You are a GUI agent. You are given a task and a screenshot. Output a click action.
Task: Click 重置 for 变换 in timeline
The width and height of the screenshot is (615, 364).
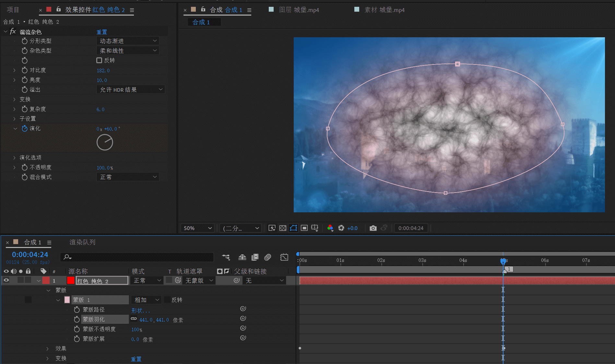click(136, 359)
